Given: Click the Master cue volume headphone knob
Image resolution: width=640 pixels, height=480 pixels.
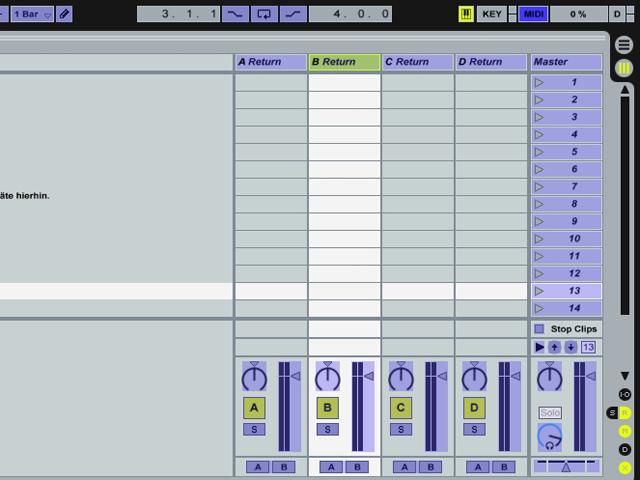Looking at the screenshot, I should (x=550, y=437).
